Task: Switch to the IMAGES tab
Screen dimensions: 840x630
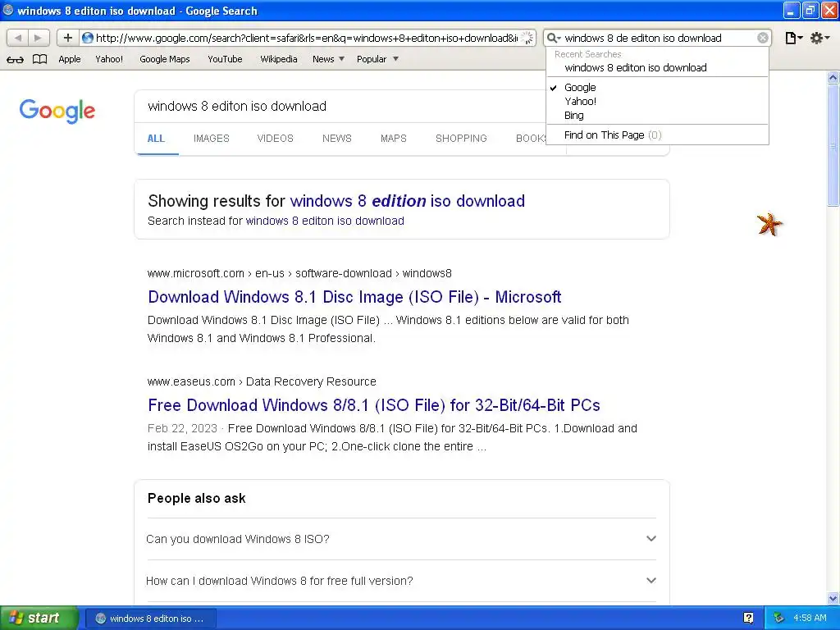Action: pos(212,138)
